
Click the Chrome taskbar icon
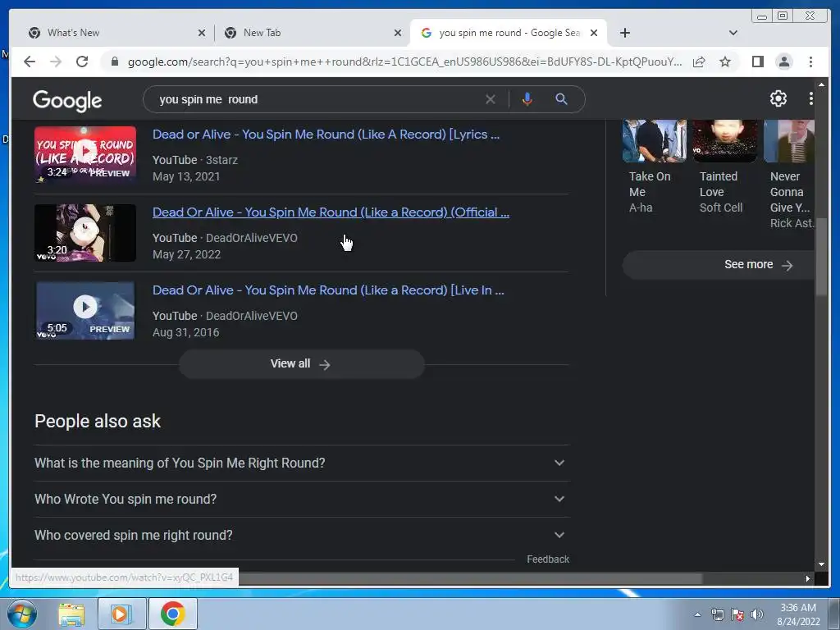point(172,614)
